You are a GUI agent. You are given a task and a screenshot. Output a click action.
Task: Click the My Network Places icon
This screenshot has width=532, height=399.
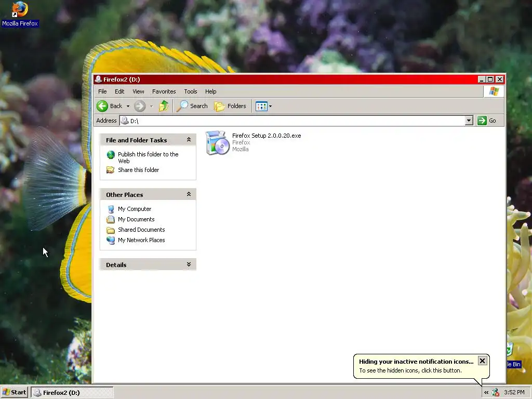click(111, 240)
